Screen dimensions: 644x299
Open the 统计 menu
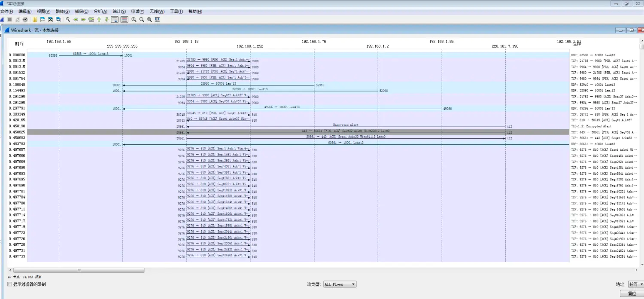tap(118, 11)
